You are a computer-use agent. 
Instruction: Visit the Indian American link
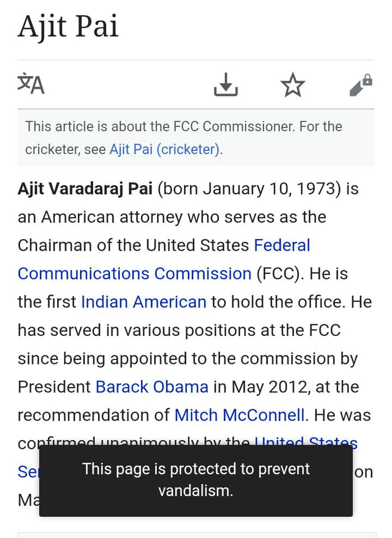tap(144, 302)
